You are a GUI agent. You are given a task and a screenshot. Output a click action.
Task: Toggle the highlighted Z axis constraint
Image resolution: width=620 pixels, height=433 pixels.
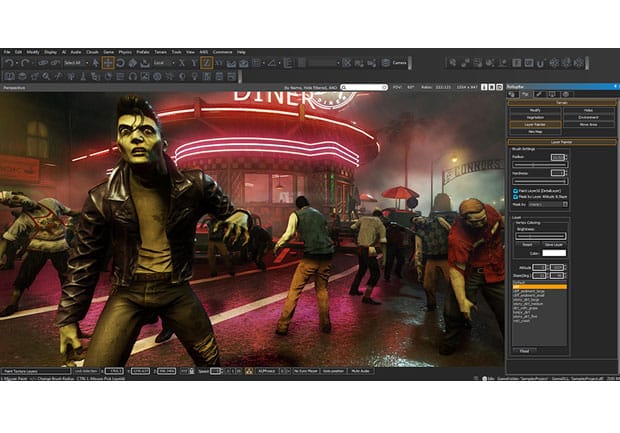[x=206, y=63]
